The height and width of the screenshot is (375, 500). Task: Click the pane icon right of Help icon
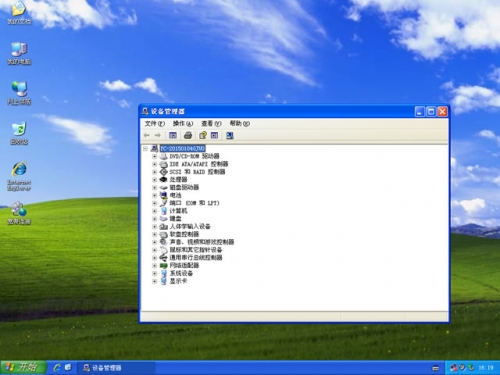[214, 135]
